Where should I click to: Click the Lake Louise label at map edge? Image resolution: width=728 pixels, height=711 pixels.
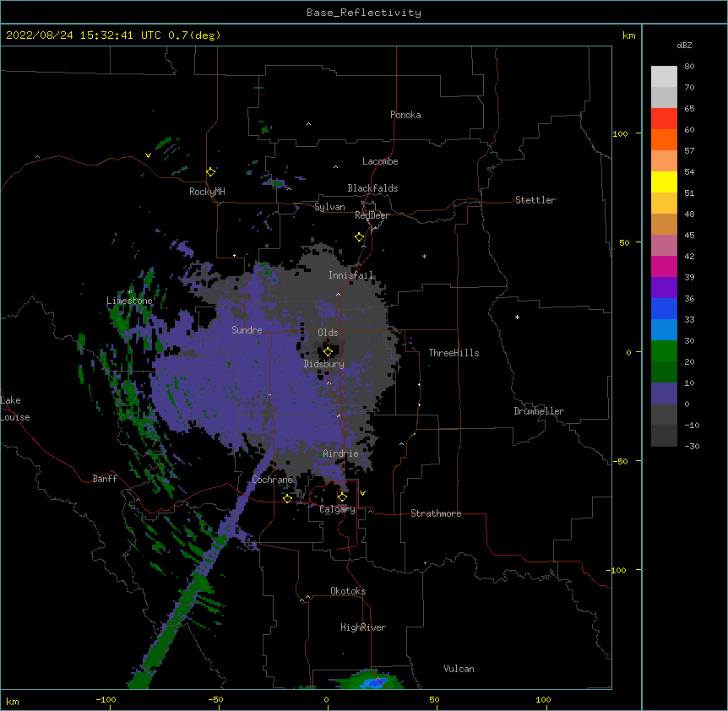[x=15, y=409]
